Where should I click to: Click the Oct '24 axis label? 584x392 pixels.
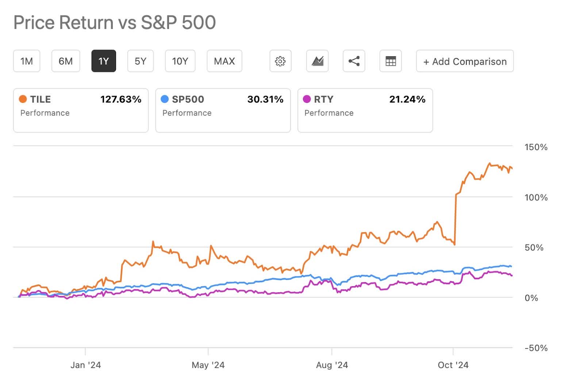click(453, 365)
